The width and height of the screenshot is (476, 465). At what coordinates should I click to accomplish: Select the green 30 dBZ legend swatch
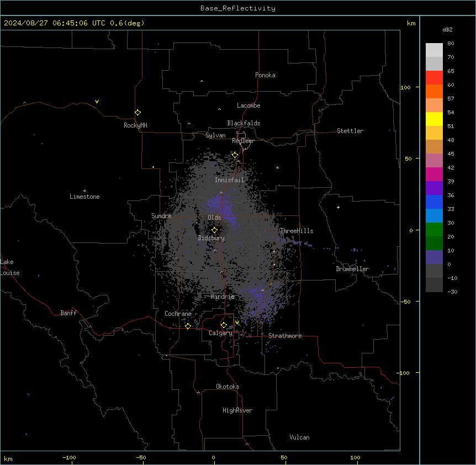click(x=434, y=230)
